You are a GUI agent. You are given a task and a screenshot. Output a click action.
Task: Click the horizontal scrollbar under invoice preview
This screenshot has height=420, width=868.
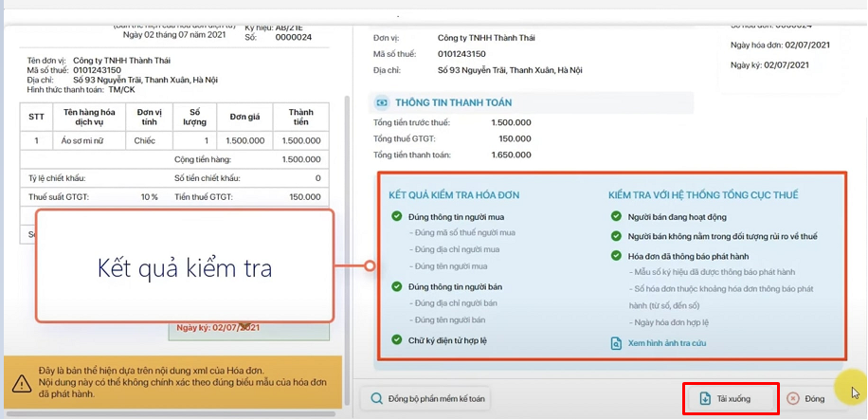(x=171, y=413)
